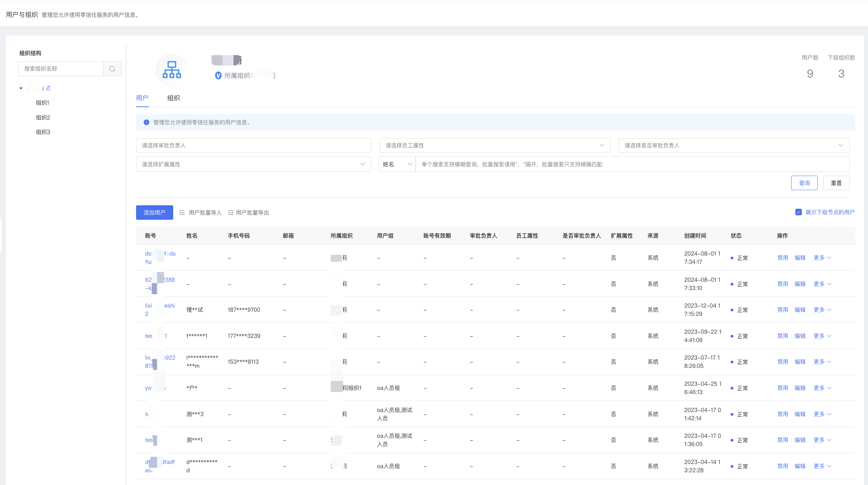Click the 187****9700 phone cell
Image resolution: width=868 pixels, height=485 pixels.
[244, 310]
